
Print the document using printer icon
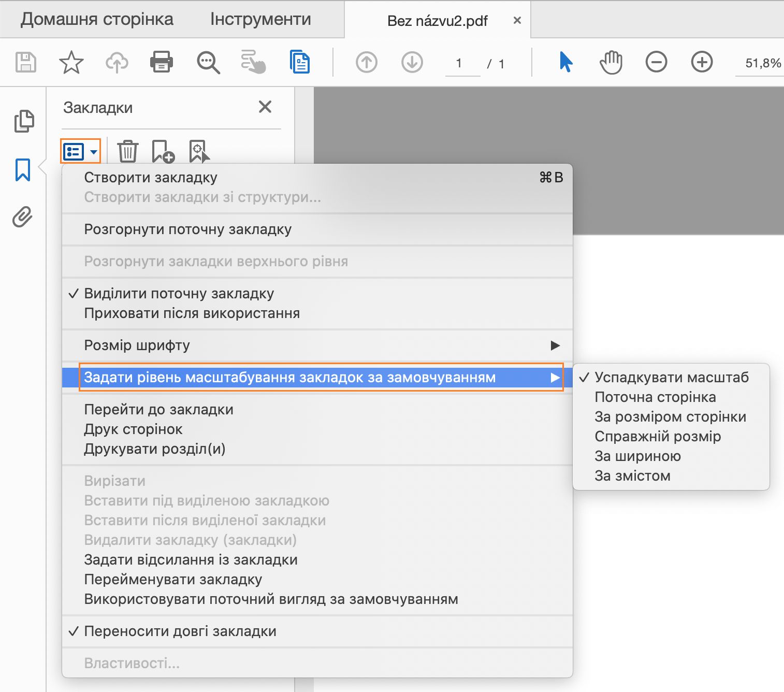[162, 62]
